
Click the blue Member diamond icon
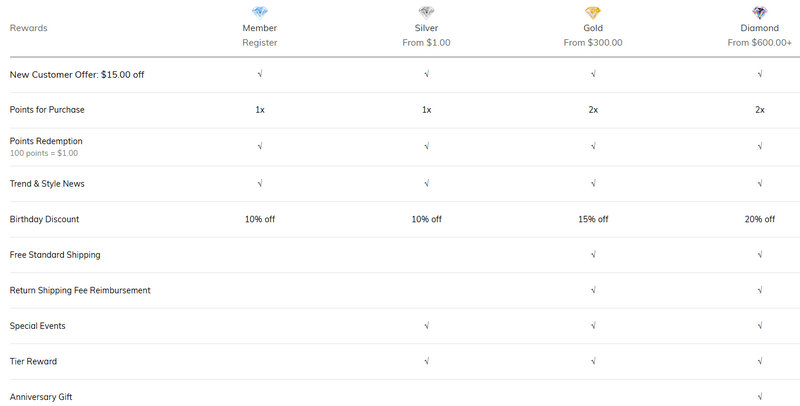[x=260, y=12]
